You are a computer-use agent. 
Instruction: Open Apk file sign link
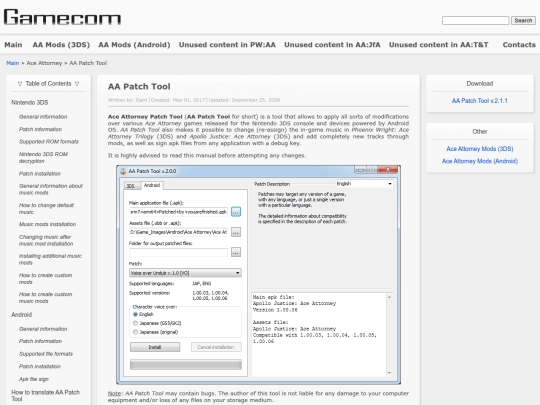point(34,379)
